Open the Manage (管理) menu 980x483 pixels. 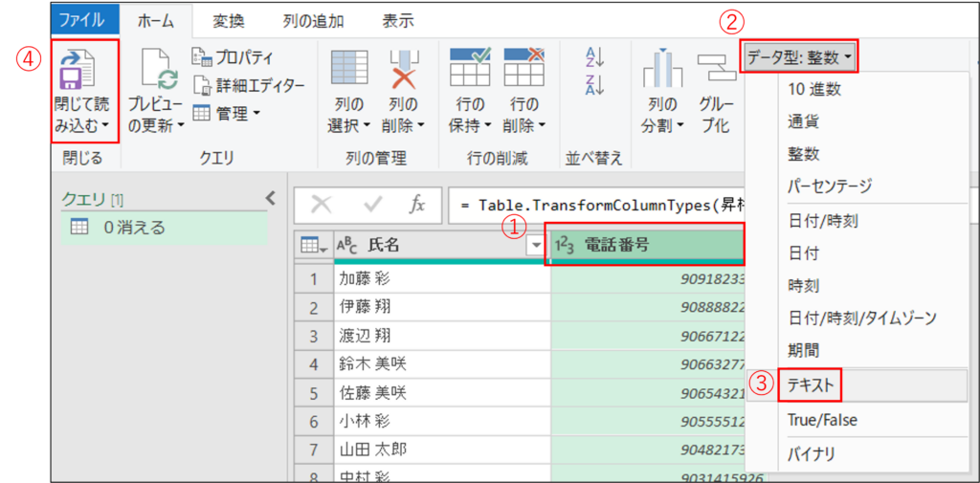pyautogui.click(x=225, y=113)
